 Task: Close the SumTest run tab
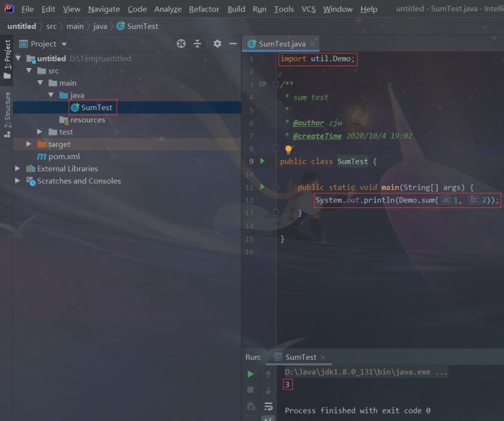(x=323, y=357)
